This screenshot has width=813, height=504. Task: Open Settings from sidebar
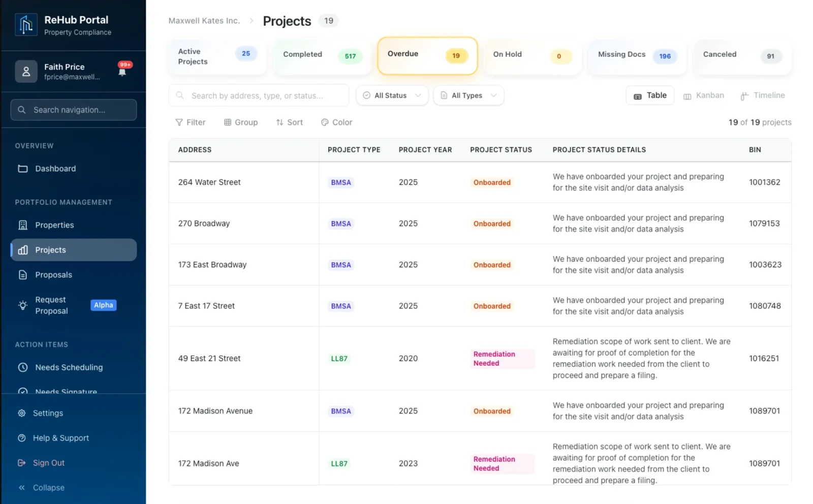tap(48, 413)
